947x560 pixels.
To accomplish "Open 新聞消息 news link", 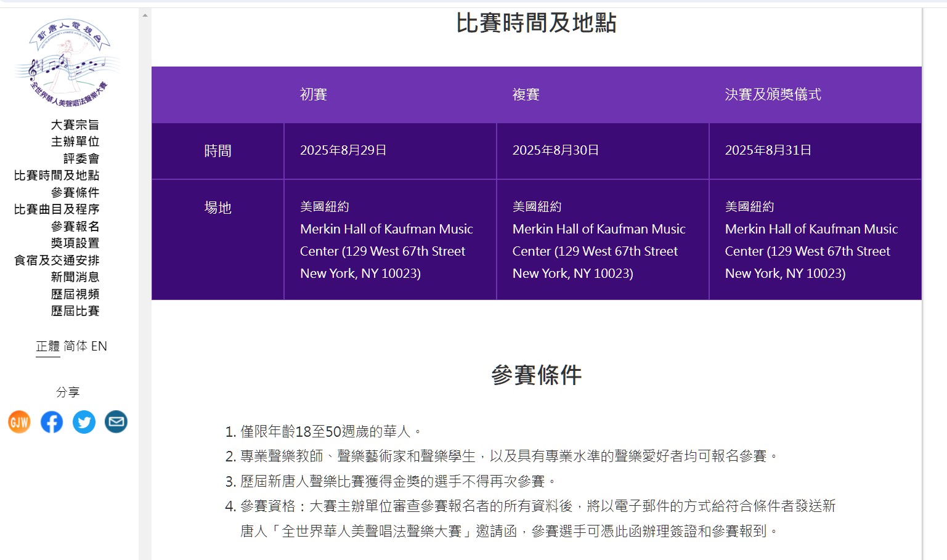I will click(75, 277).
